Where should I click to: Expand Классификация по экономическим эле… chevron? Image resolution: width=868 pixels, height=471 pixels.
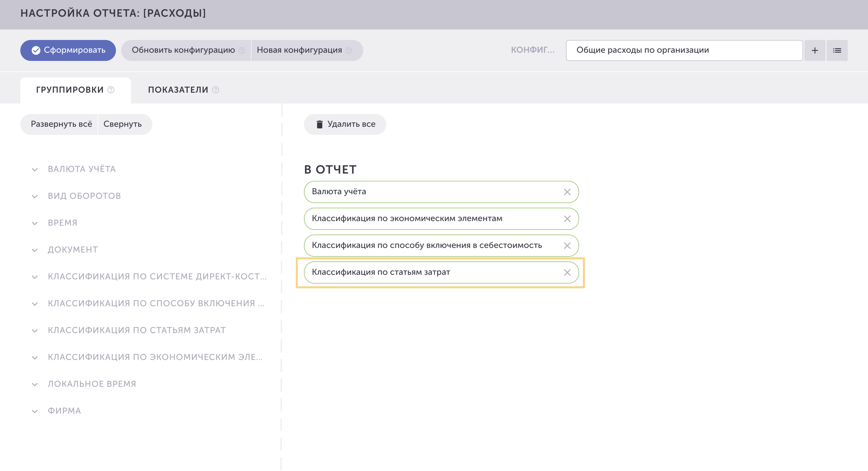pyautogui.click(x=34, y=357)
